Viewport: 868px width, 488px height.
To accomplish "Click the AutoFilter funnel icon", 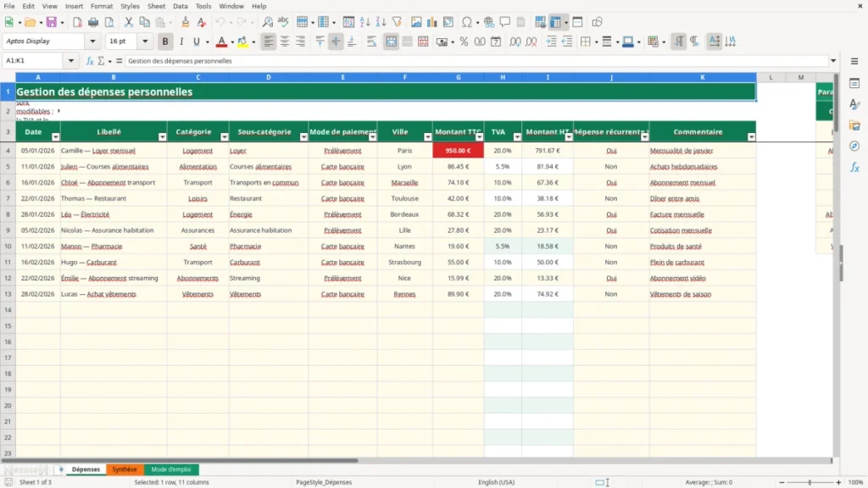I will coord(397,22).
